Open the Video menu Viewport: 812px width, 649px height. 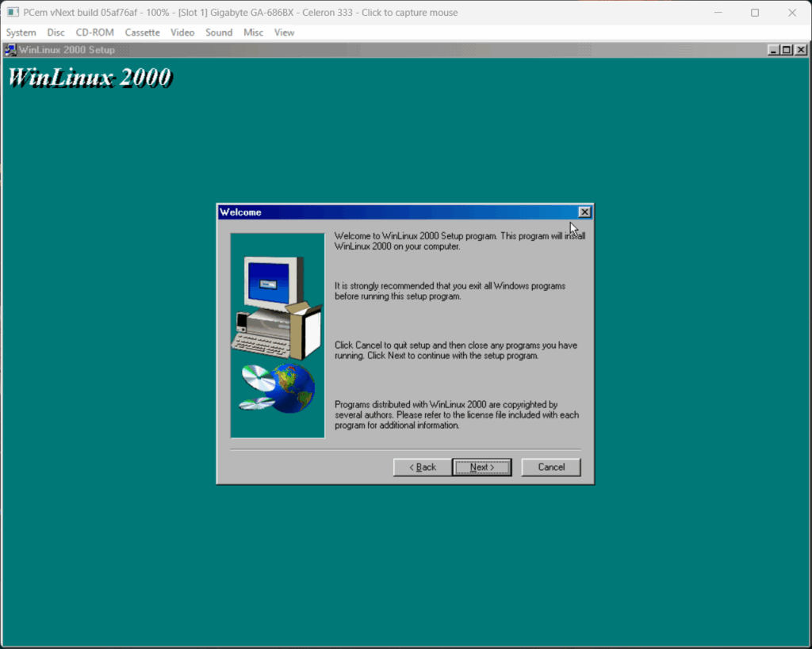182,32
